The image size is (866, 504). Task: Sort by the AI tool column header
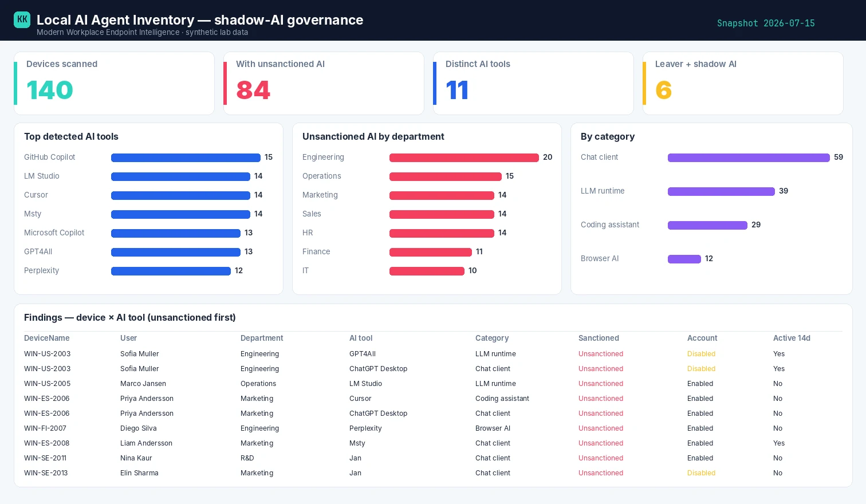(x=361, y=338)
